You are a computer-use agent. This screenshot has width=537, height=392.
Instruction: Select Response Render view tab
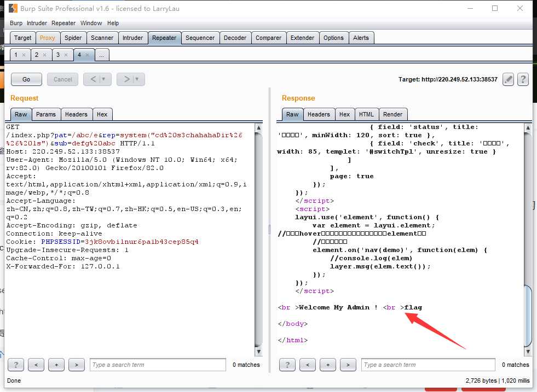tap(392, 114)
